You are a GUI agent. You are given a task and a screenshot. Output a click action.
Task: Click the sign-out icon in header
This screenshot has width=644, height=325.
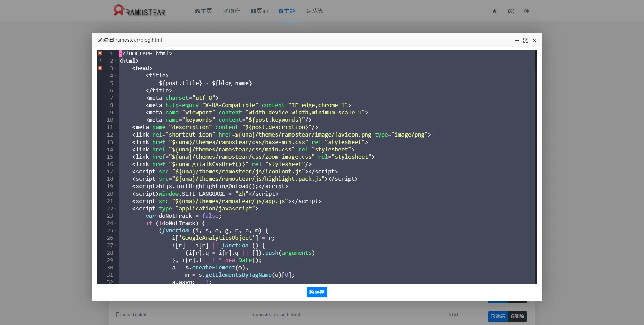point(527,11)
